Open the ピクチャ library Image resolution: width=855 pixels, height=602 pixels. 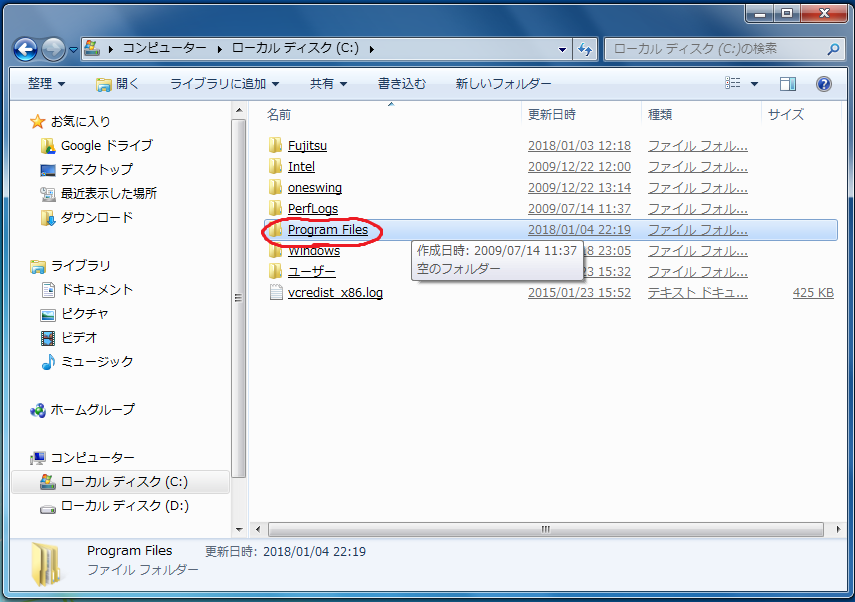point(85,314)
